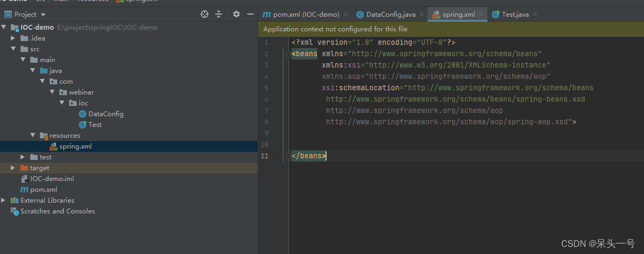Collapse the IOC-demo project root
644x254 pixels.
(4, 28)
